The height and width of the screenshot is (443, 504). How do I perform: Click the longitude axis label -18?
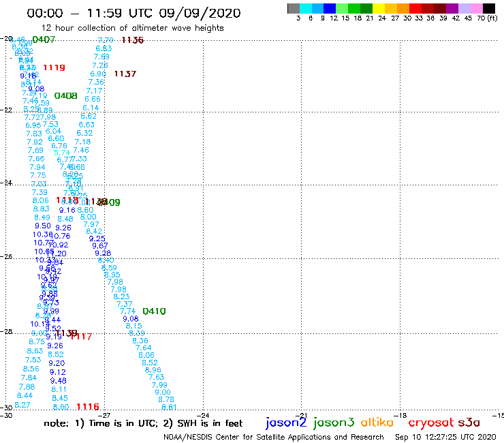click(x=400, y=415)
